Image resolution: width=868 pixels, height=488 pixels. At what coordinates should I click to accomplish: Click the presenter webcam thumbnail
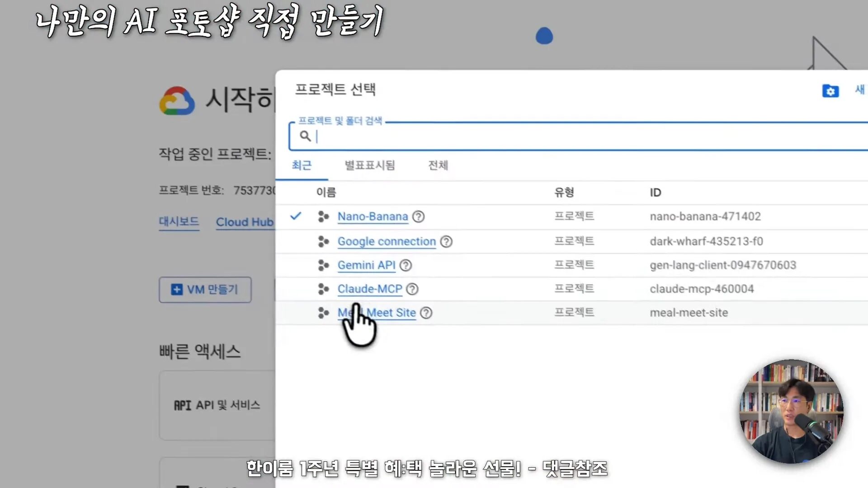(x=791, y=411)
